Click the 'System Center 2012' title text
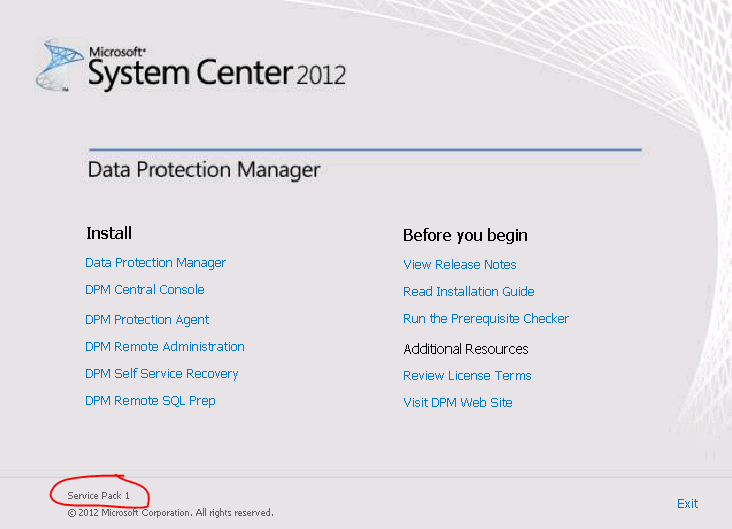 [x=217, y=74]
